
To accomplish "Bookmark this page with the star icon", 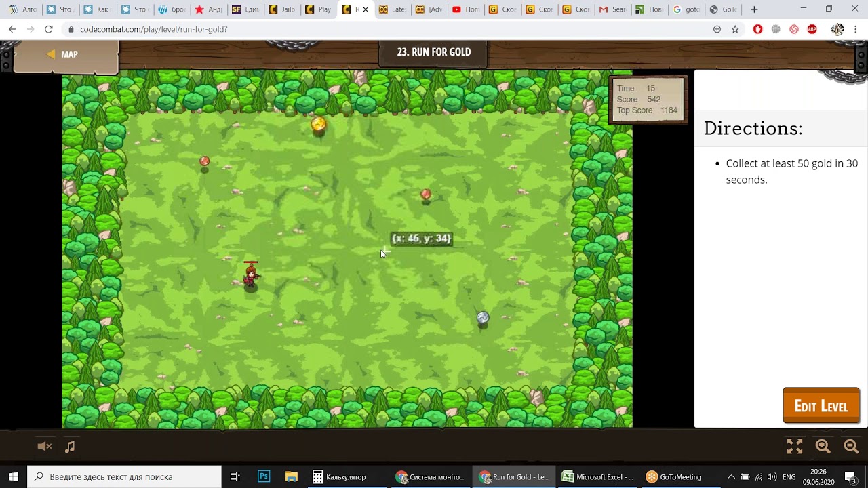I will pos(735,29).
